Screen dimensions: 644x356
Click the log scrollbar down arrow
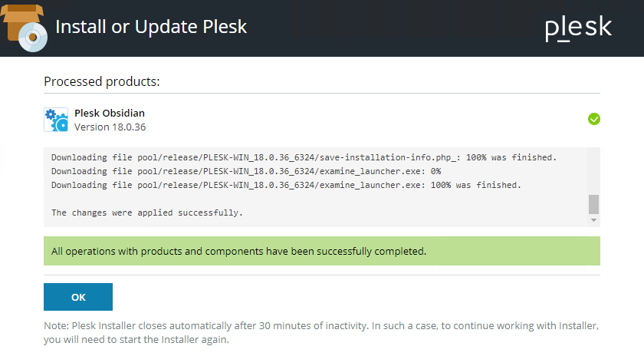[593, 220]
